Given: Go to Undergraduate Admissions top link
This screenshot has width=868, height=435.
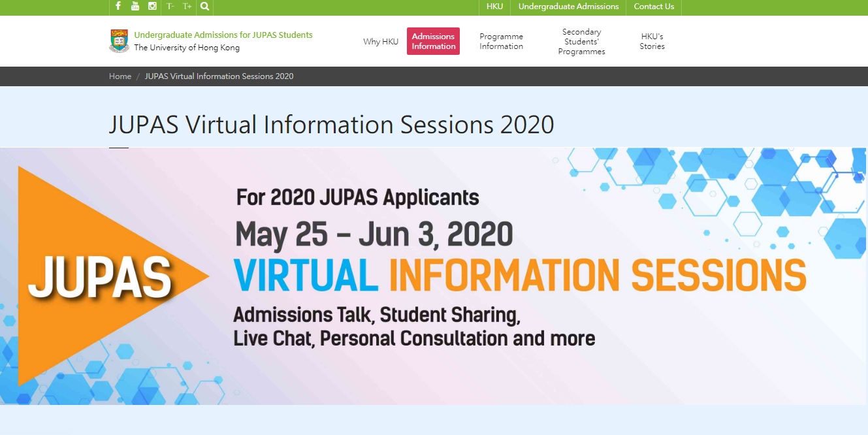Looking at the screenshot, I should coord(568,7).
